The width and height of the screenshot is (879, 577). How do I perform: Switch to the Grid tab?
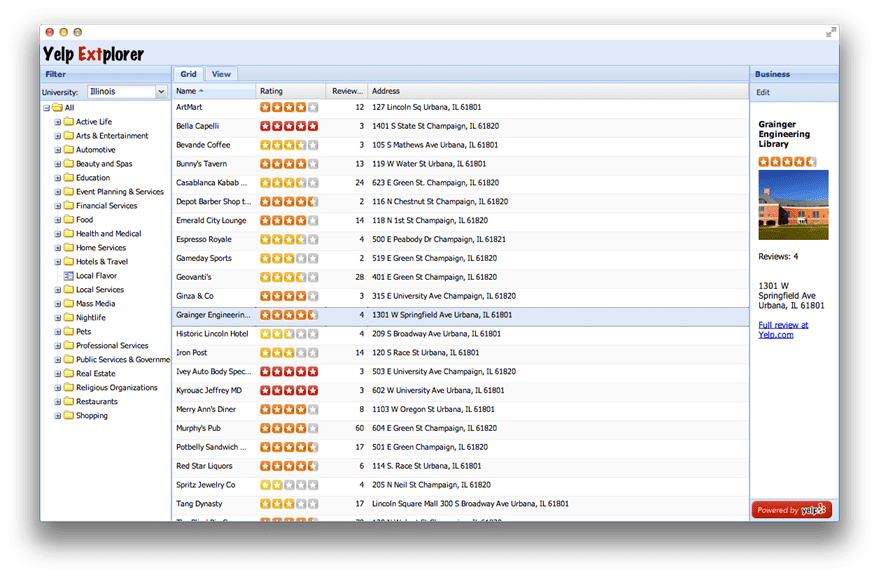(x=188, y=74)
